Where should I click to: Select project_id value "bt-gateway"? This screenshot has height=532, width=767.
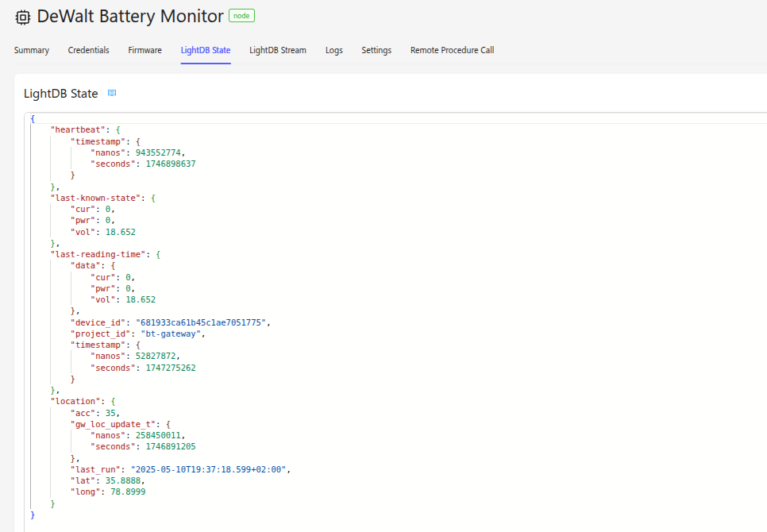(x=171, y=333)
